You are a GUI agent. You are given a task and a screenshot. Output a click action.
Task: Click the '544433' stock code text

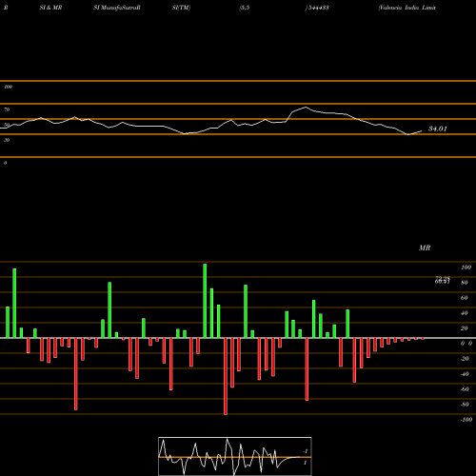coord(318,8)
